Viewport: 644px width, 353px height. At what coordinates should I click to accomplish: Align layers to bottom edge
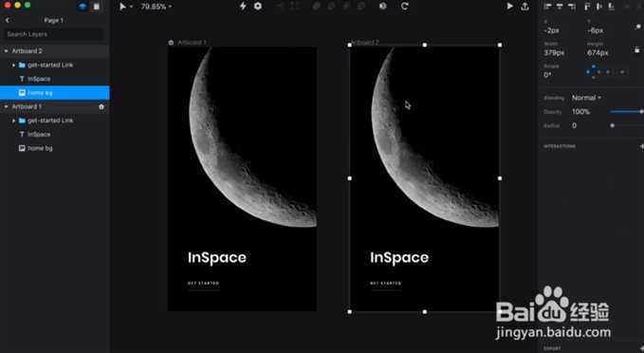pos(611,6)
